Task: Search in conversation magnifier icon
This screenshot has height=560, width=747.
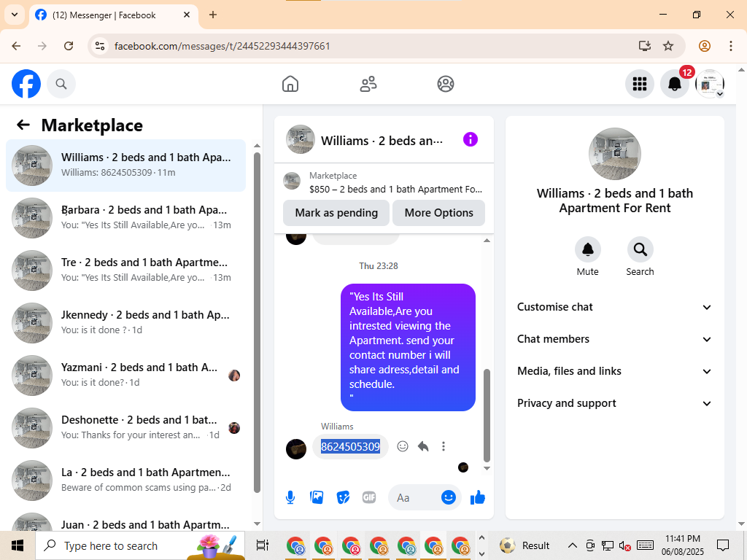Action: point(640,249)
